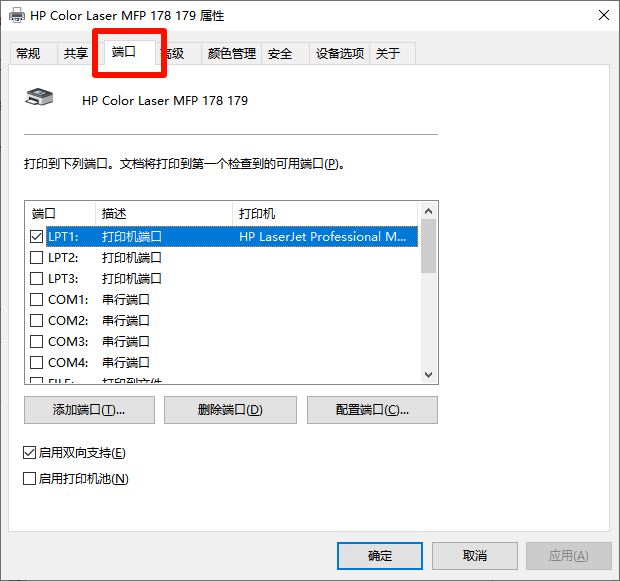Open the 共享 tab
Image resolution: width=620 pixels, height=581 pixels.
(76, 53)
